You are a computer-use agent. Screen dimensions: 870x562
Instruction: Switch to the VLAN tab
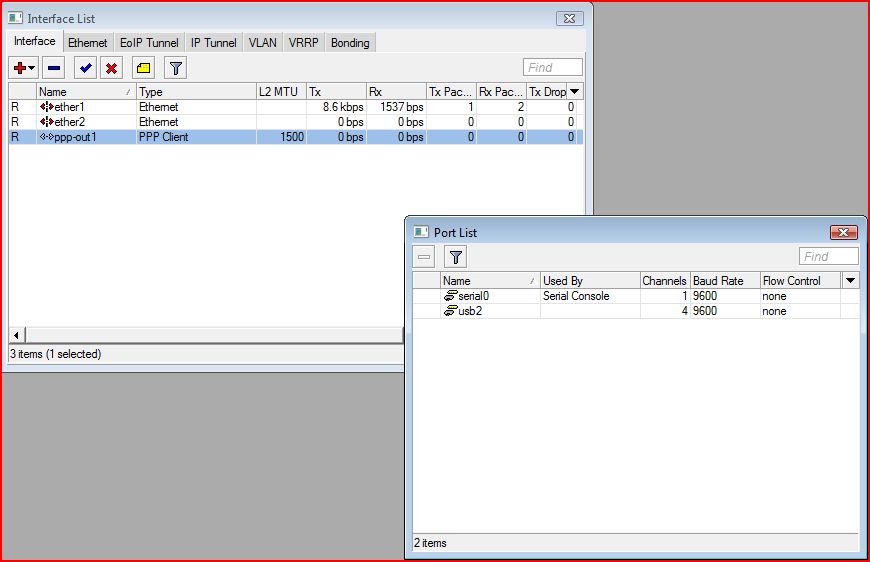coord(262,43)
